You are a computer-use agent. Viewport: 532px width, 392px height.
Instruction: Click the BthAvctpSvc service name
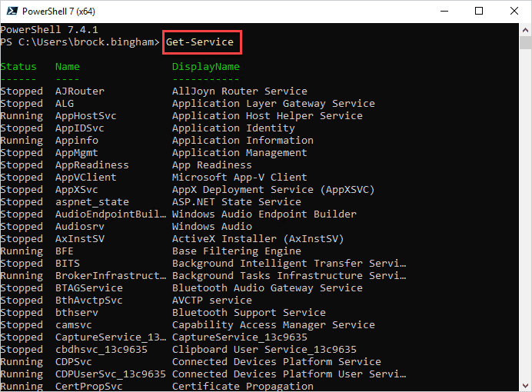[x=89, y=300]
